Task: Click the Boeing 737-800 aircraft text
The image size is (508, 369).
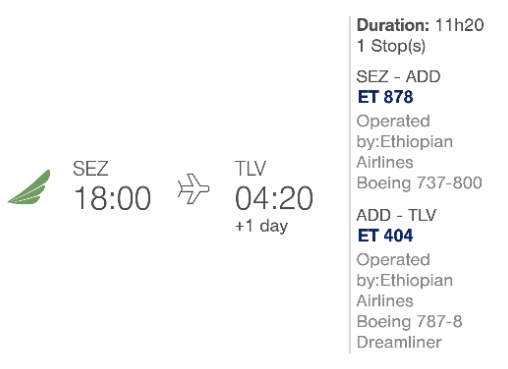Action: (x=419, y=183)
